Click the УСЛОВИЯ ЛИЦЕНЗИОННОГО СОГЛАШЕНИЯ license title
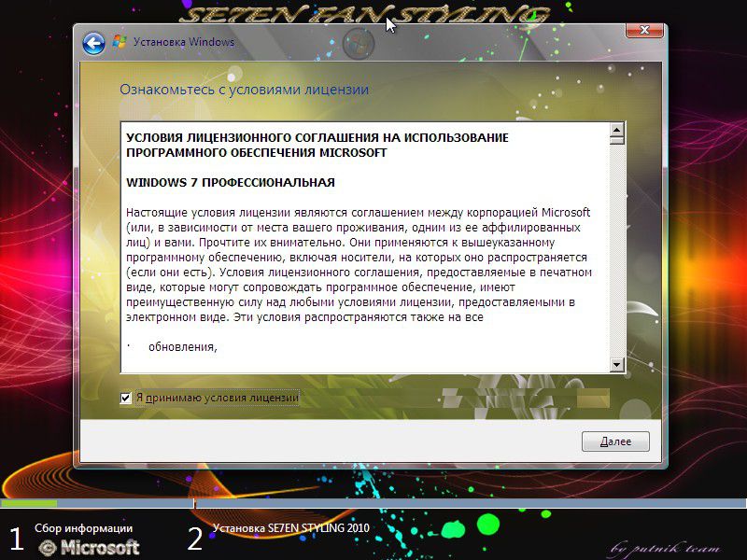The height and width of the screenshot is (560, 747). click(317, 146)
